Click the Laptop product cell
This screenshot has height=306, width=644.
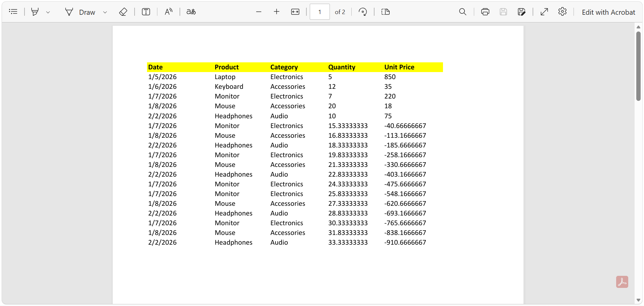225,77
